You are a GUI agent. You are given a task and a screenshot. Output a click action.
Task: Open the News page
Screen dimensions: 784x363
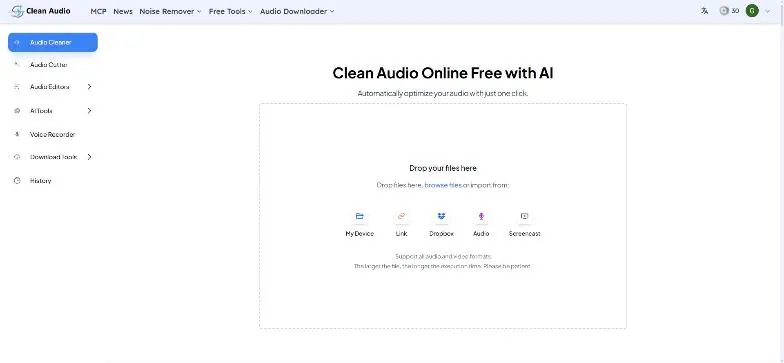click(x=123, y=11)
